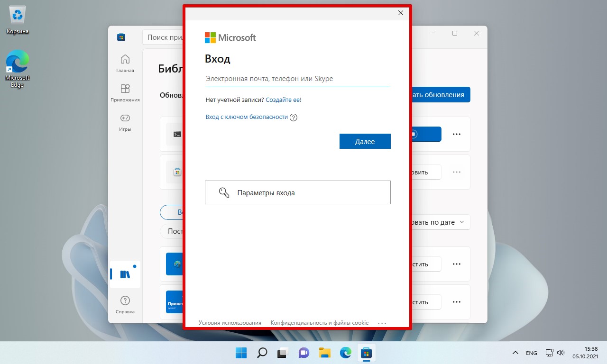
Task: Open more options for the Terminal app row
Action: pyautogui.click(x=457, y=134)
